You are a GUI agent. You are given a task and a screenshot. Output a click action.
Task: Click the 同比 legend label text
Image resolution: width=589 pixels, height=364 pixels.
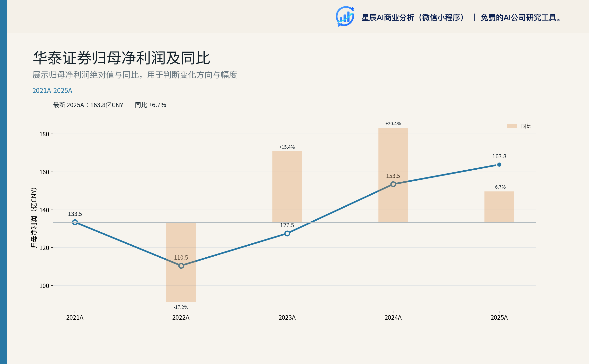pyautogui.click(x=526, y=126)
